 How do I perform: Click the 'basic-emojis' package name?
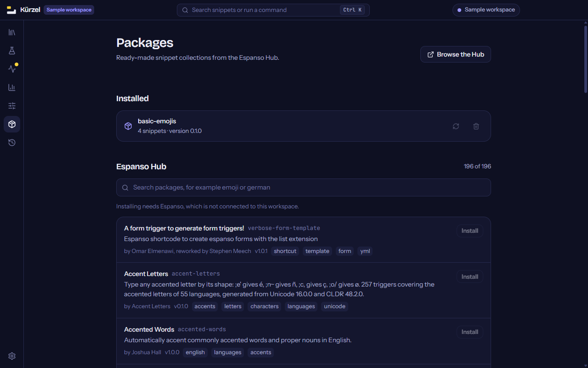[x=157, y=121]
